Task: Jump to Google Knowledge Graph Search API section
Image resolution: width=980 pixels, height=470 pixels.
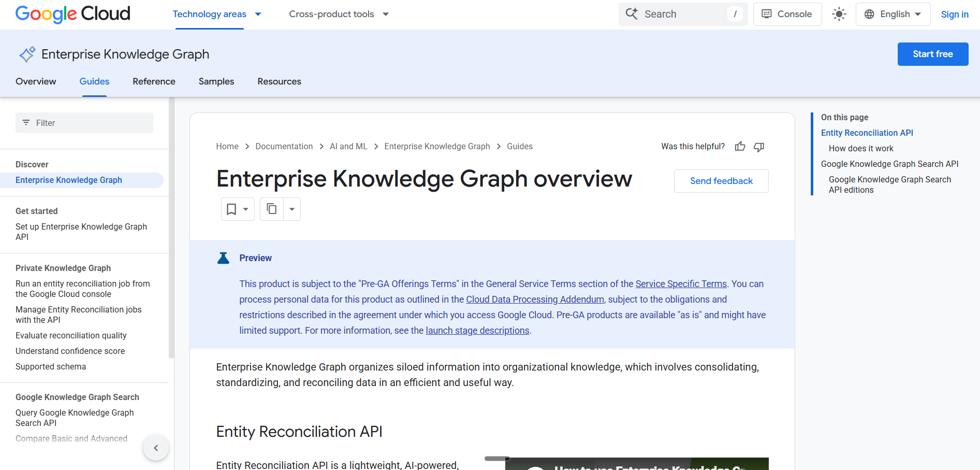Action: [x=889, y=164]
